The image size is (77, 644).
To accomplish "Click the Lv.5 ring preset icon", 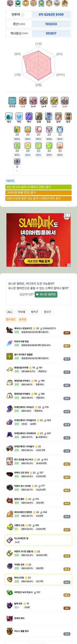I will pyautogui.click(x=33, y=101).
